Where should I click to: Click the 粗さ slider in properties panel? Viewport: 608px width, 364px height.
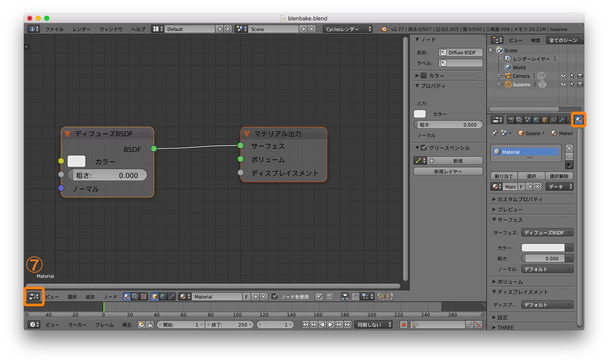click(448, 124)
